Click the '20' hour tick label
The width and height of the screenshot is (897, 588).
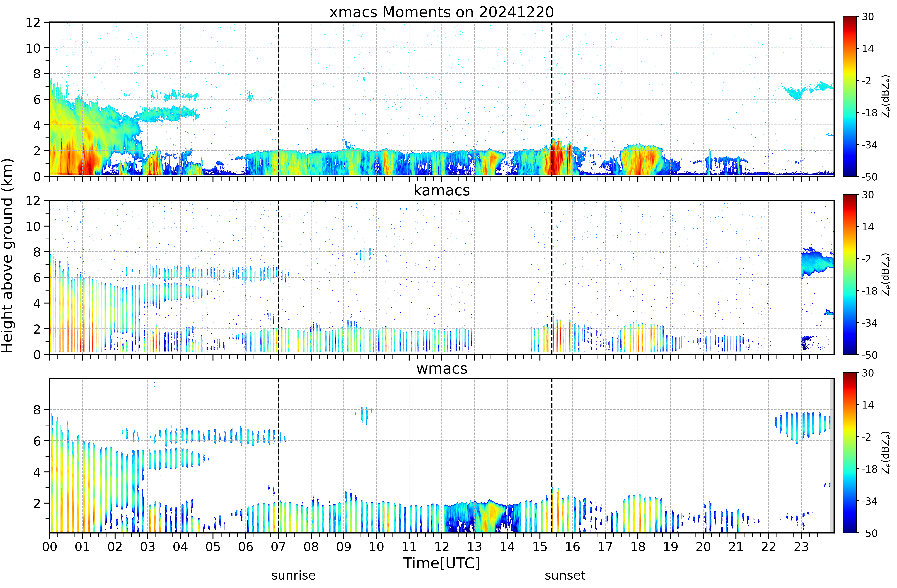coord(703,547)
